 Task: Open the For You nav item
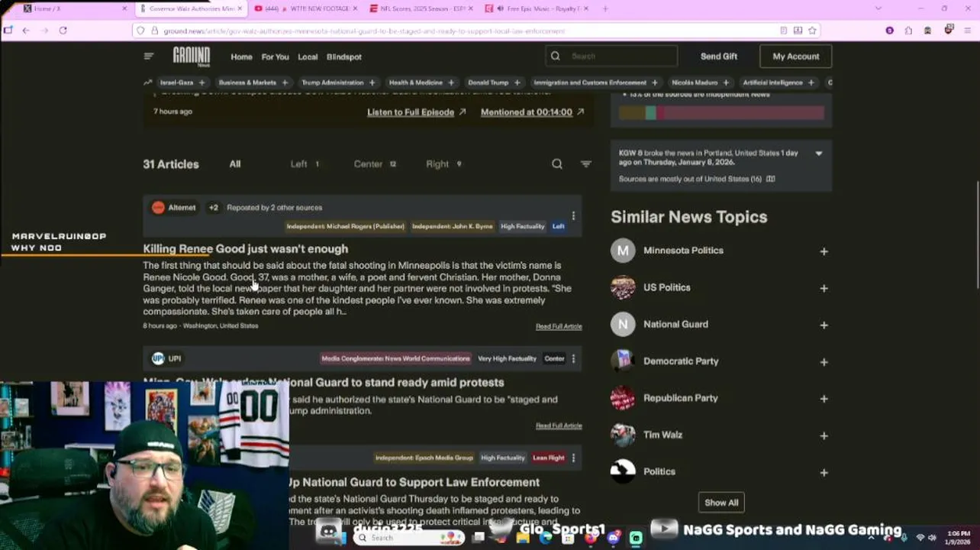point(275,57)
